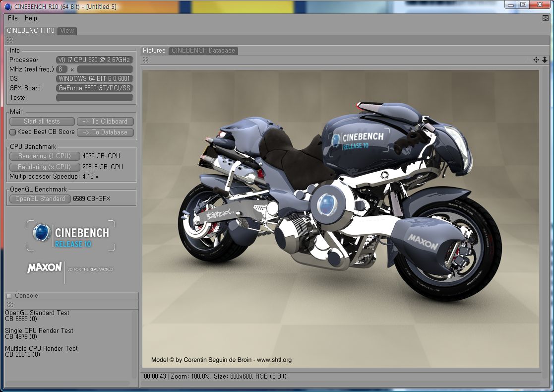Maximize the CINEBENCH R10 window
This screenshot has height=392, width=554.
coord(523,5)
